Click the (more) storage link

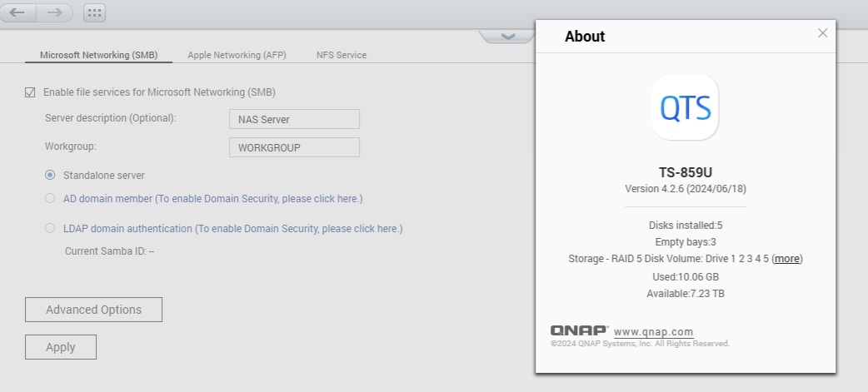787,259
